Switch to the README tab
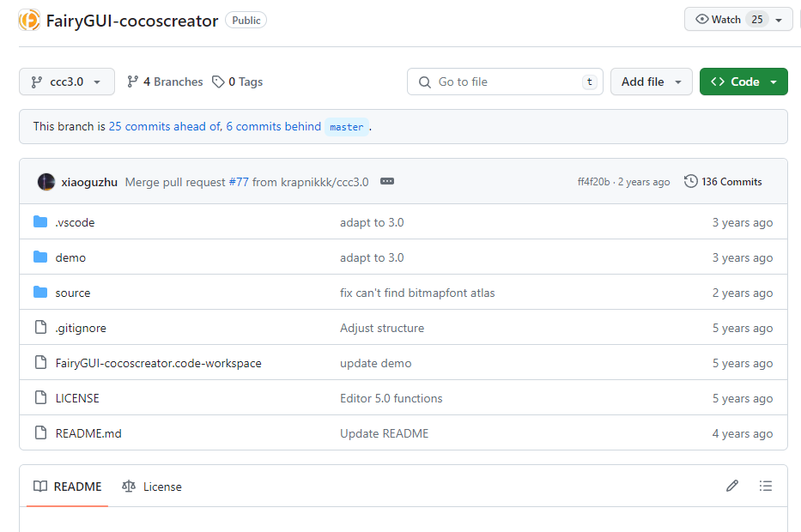 click(68, 487)
